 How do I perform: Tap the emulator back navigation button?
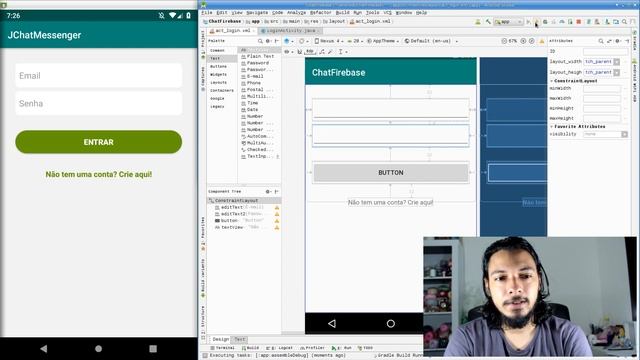pyautogui.click(x=44, y=349)
